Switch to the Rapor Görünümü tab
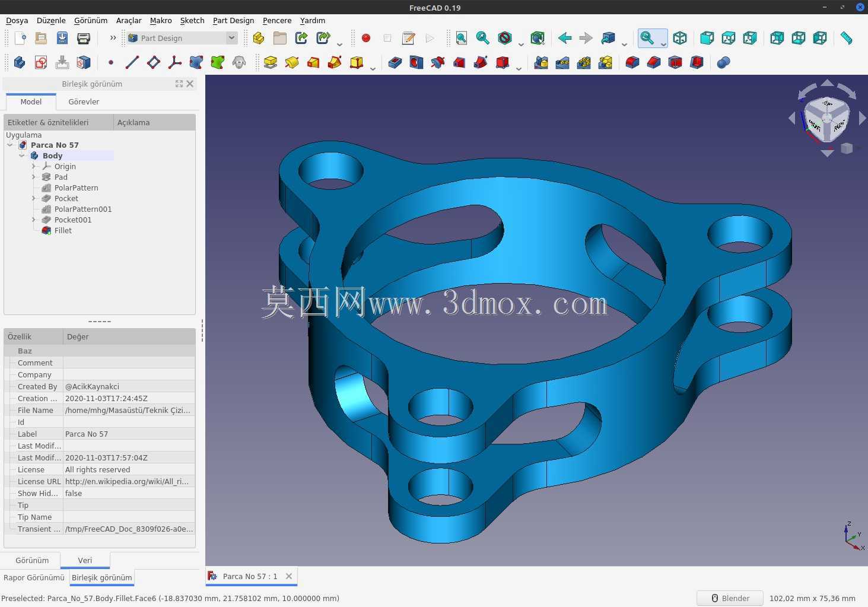Screen dimensions: 868x607 pyautogui.click(x=34, y=577)
